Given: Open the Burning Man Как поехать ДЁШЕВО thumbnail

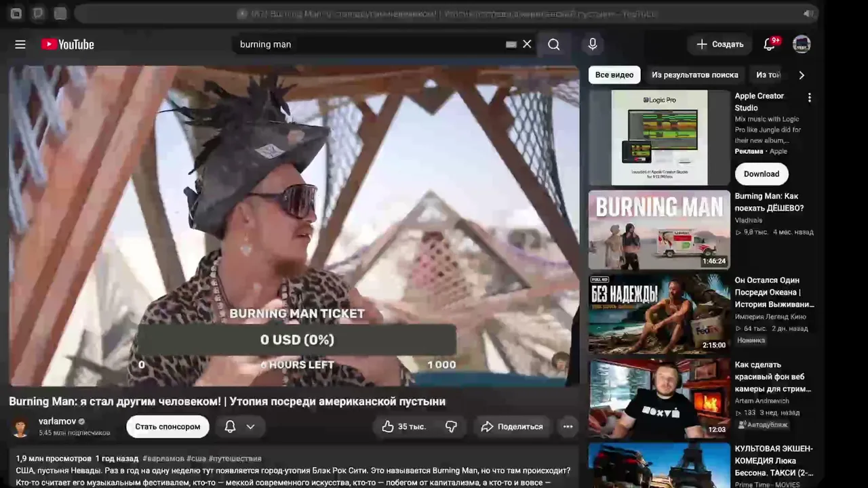Looking at the screenshot, I should tap(659, 230).
